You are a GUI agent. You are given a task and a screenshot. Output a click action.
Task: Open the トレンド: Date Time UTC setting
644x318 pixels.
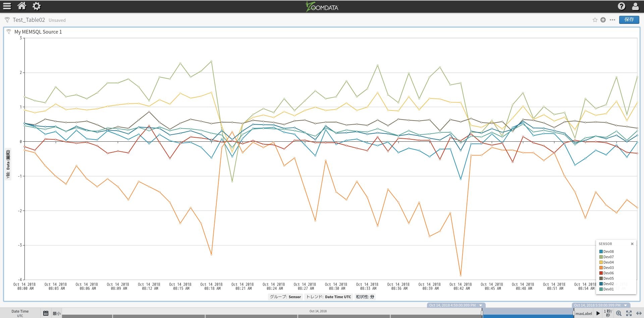pos(329,297)
